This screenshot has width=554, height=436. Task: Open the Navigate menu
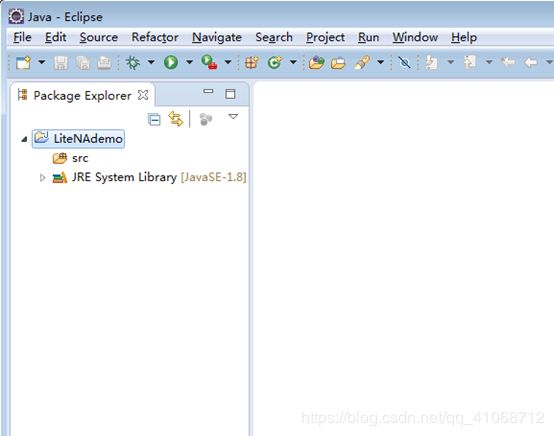tap(217, 37)
